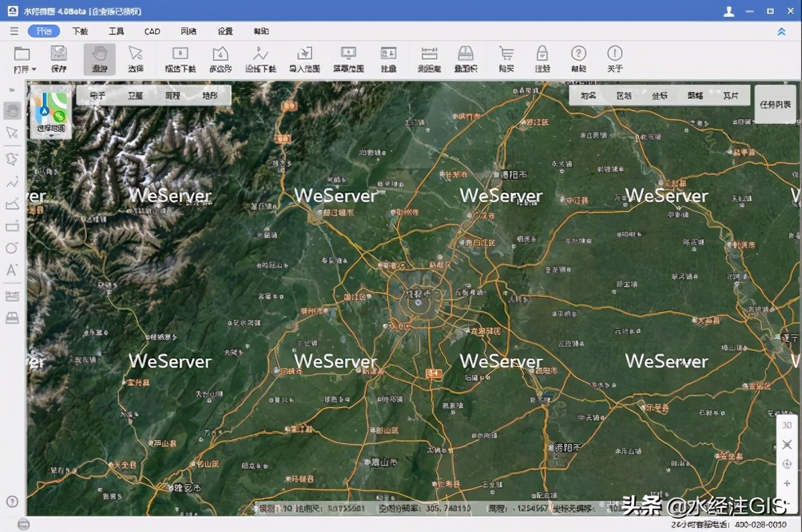Click the import range icon
The image size is (802, 532).
[304, 54]
